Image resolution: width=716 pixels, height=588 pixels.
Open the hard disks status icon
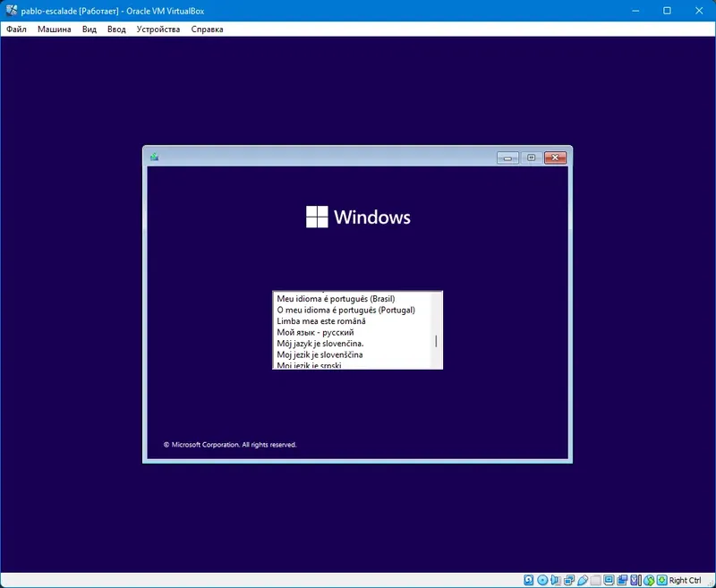coord(528,580)
